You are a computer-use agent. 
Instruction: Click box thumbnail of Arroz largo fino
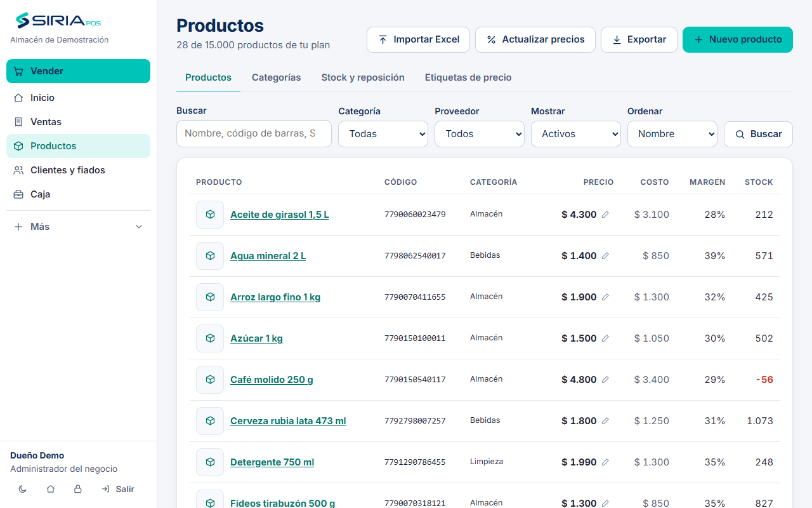coord(210,297)
